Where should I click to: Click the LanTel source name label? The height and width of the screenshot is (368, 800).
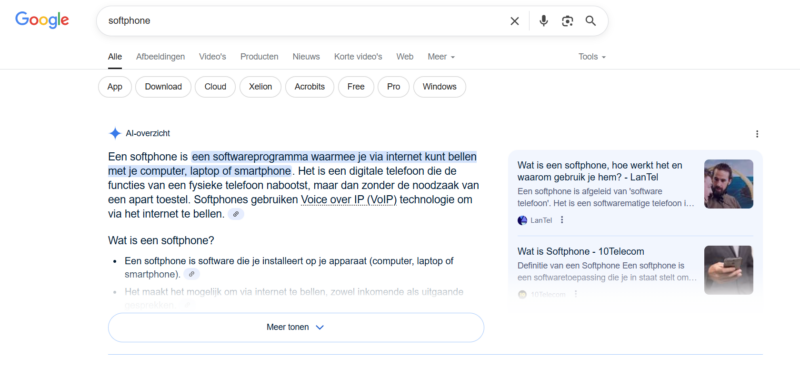(x=542, y=220)
